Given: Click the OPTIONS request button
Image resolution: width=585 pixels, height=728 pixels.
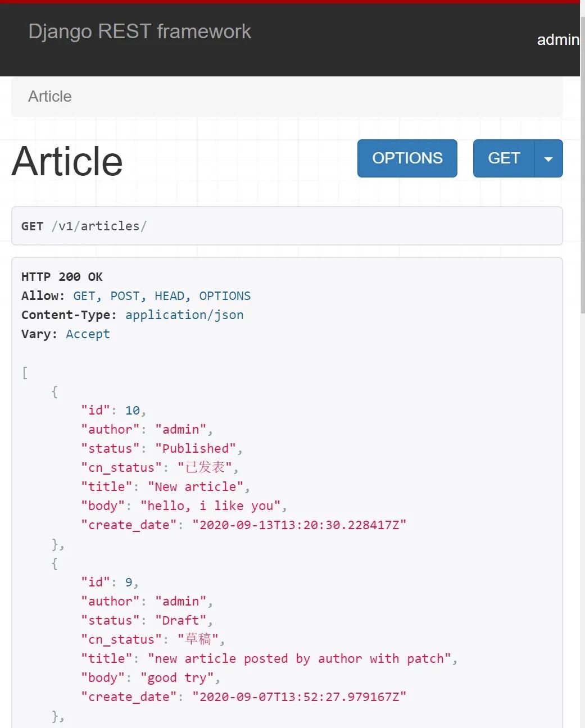Looking at the screenshot, I should (407, 158).
